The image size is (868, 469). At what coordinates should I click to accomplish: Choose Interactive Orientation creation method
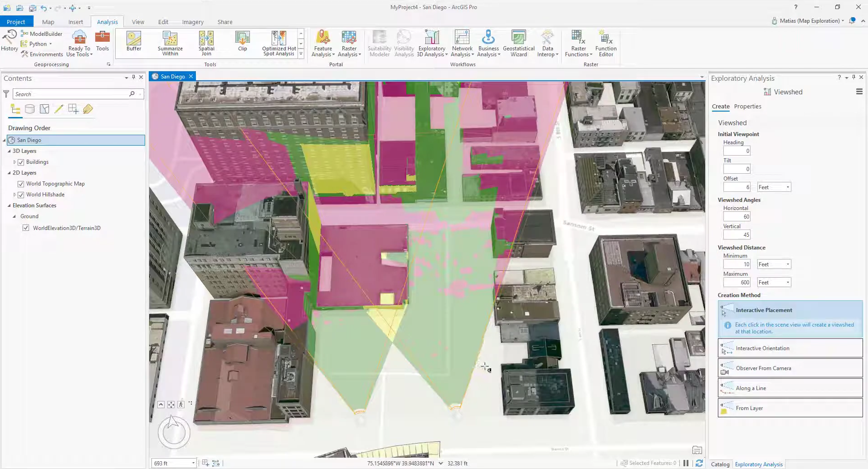[790, 348]
